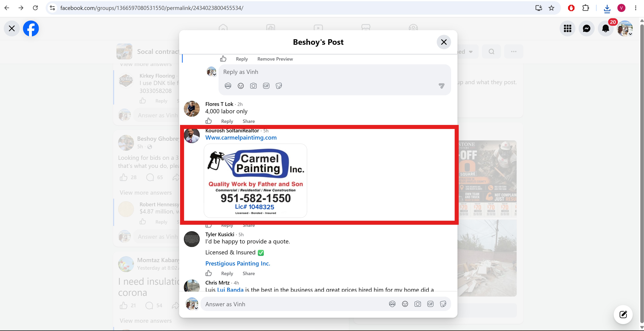Open Tyler Kusicki's profile name
The height and width of the screenshot is (331, 644).
point(220,234)
